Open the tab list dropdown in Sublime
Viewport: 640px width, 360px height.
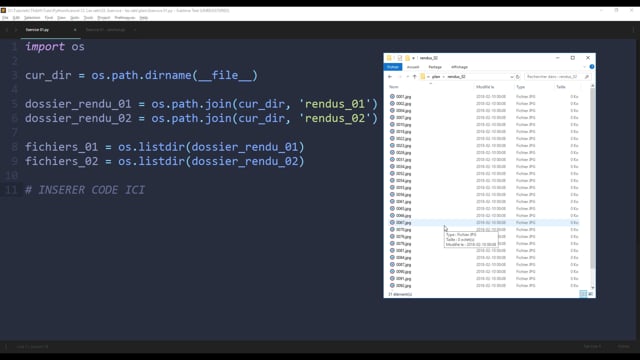coord(633,30)
